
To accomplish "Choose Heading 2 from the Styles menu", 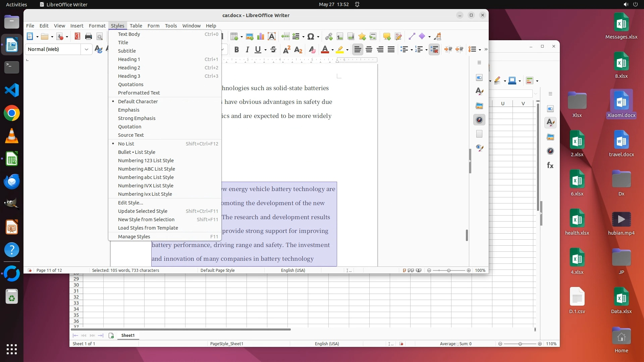I will point(129,68).
